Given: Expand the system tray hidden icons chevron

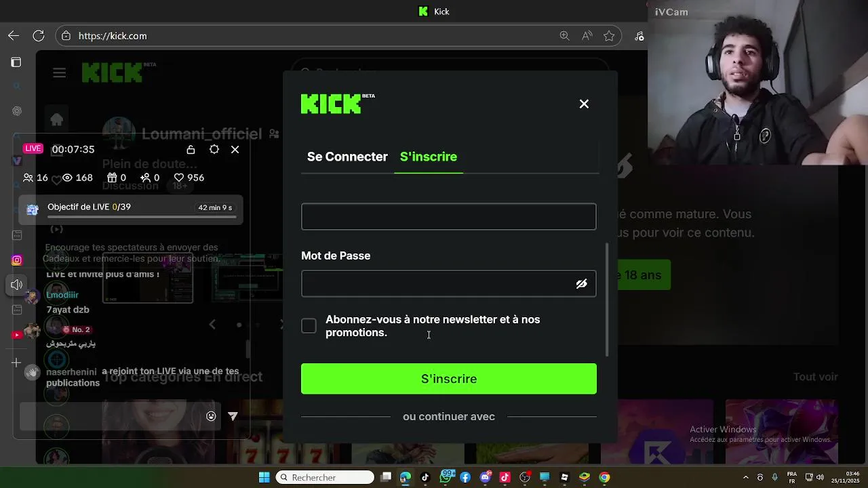Looking at the screenshot, I should pyautogui.click(x=745, y=477).
